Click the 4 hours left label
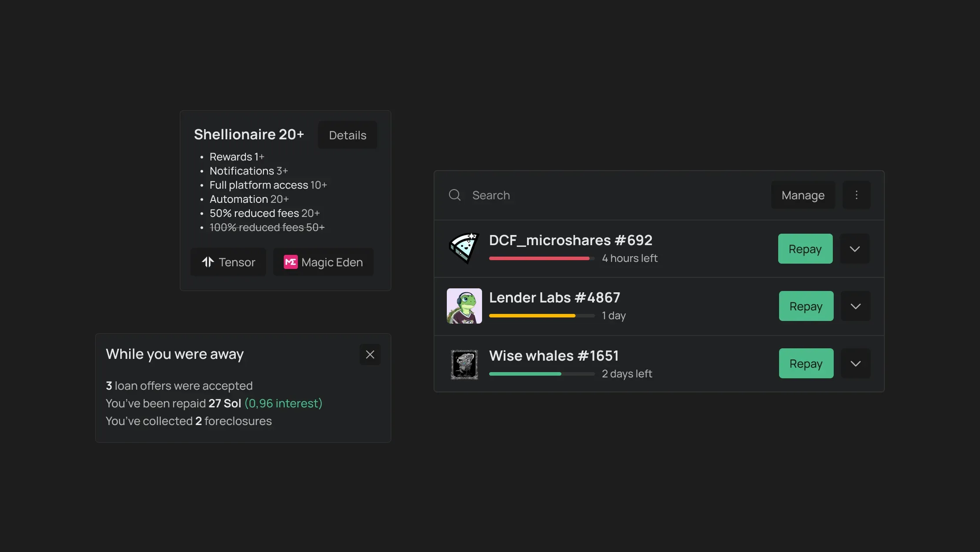Image resolution: width=980 pixels, height=552 pixels. [x=630, y=258]
